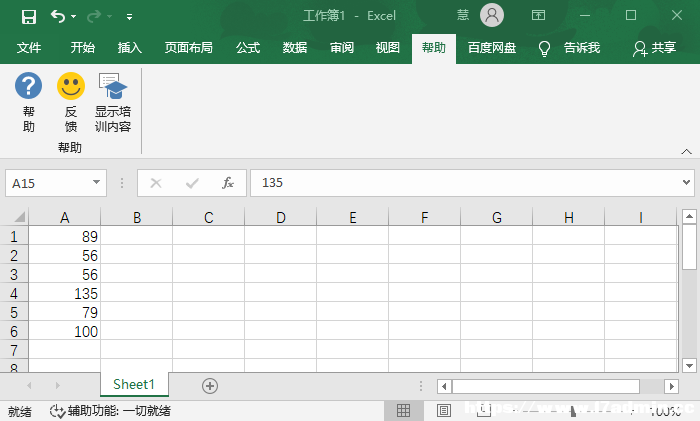Click the grayed-out Redo arrow

pyautogui.click(x=94, y=17)
